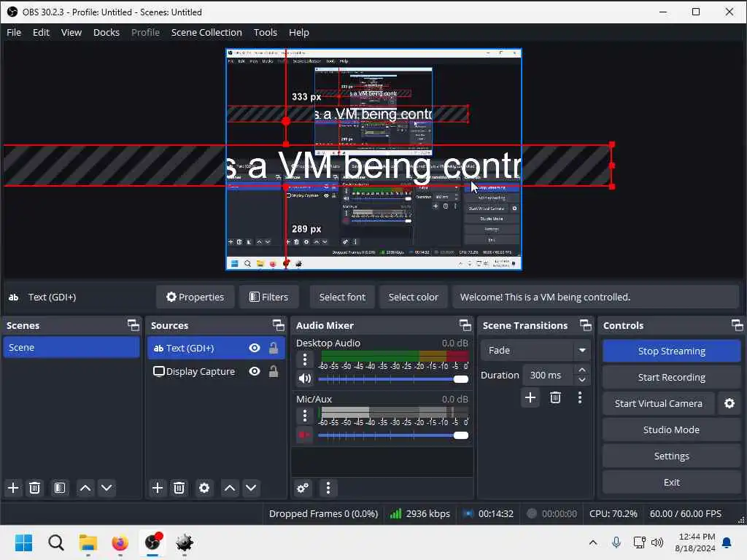Click Select color button
This screenshot has height=560, width=747.
[x=413, y=297]
